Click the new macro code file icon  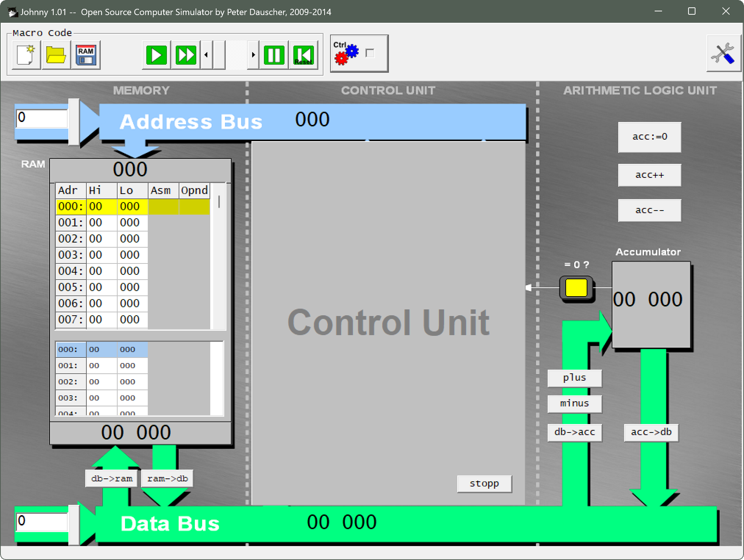point(26,55)
